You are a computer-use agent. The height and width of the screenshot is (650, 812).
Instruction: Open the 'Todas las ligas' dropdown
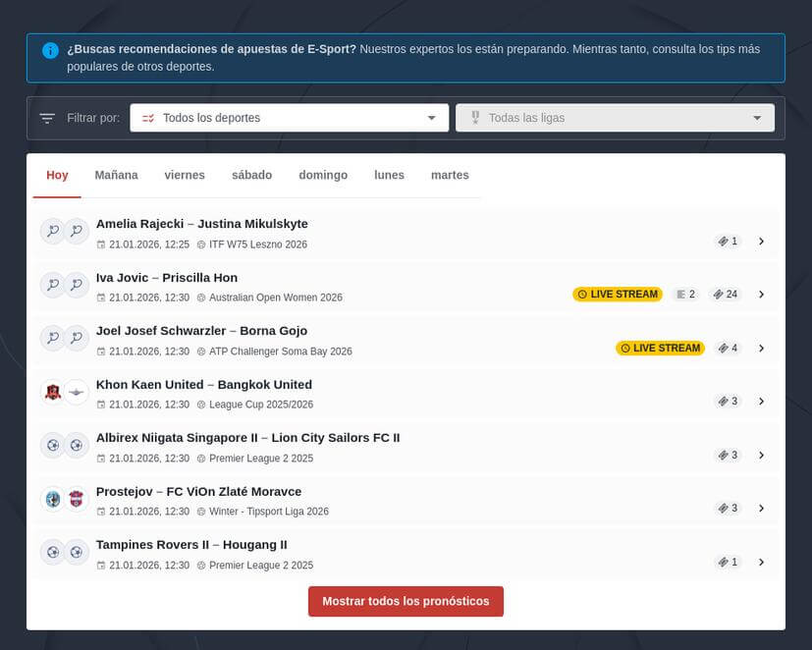click(x=616, y=117)
